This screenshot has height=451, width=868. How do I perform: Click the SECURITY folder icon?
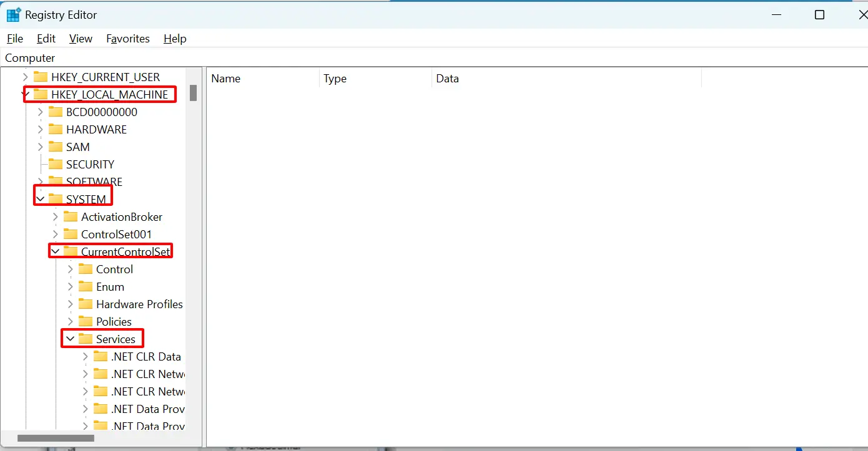[56, 164]
